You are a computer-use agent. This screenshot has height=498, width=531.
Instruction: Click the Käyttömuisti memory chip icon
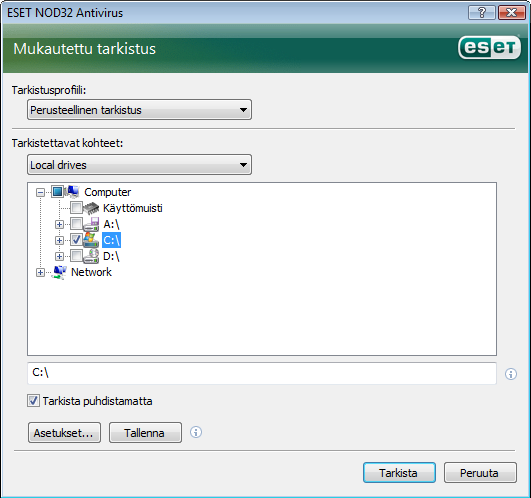click(91, 208)
